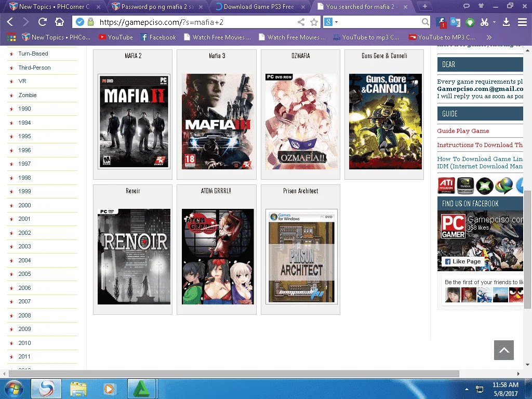Open a new tab with plus button
This screenshot has height=399, width=532.
coord(425,6)
